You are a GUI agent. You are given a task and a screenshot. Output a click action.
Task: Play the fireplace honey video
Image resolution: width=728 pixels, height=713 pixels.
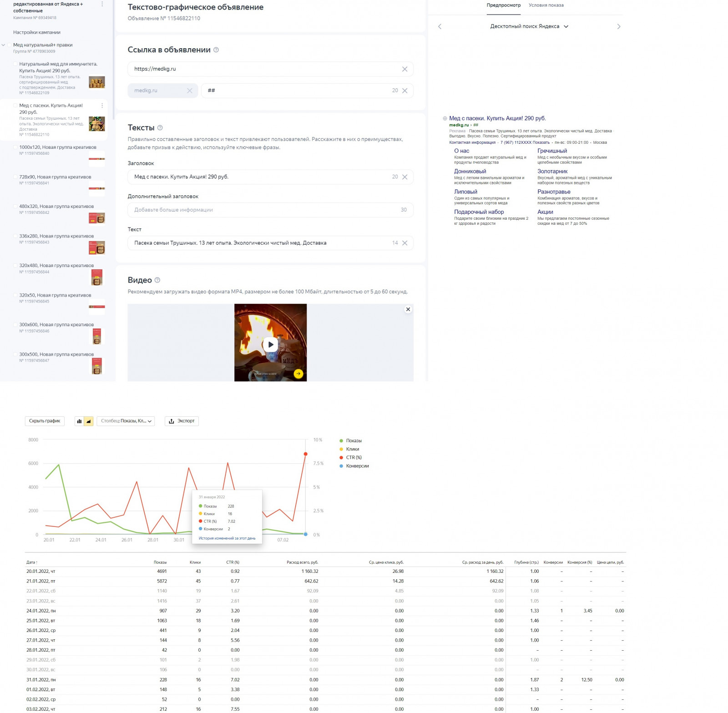(271, 344)
